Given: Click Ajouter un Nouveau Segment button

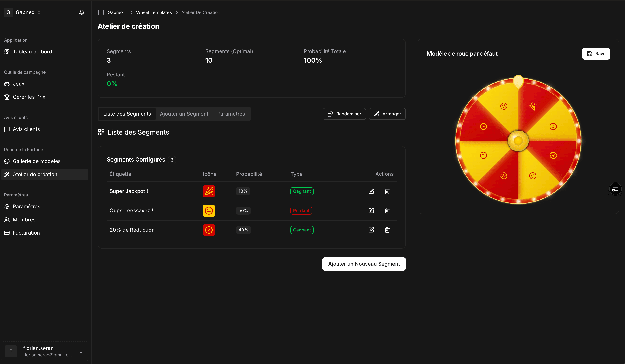Looking at the screenshot, I should (364, 264).
